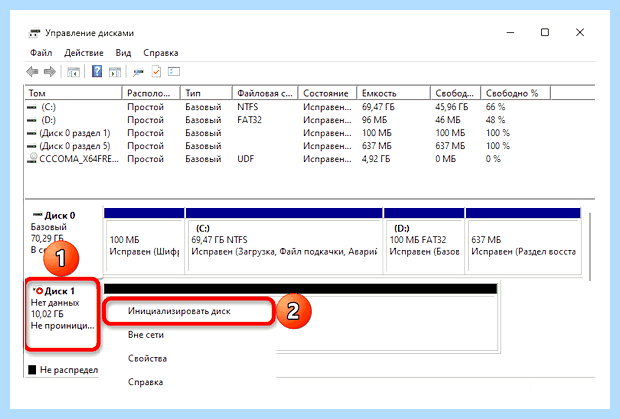The width and height of the screenshot is (620, 419).
Task: Sort by the Состояние column header
Action: click(327, 93)
